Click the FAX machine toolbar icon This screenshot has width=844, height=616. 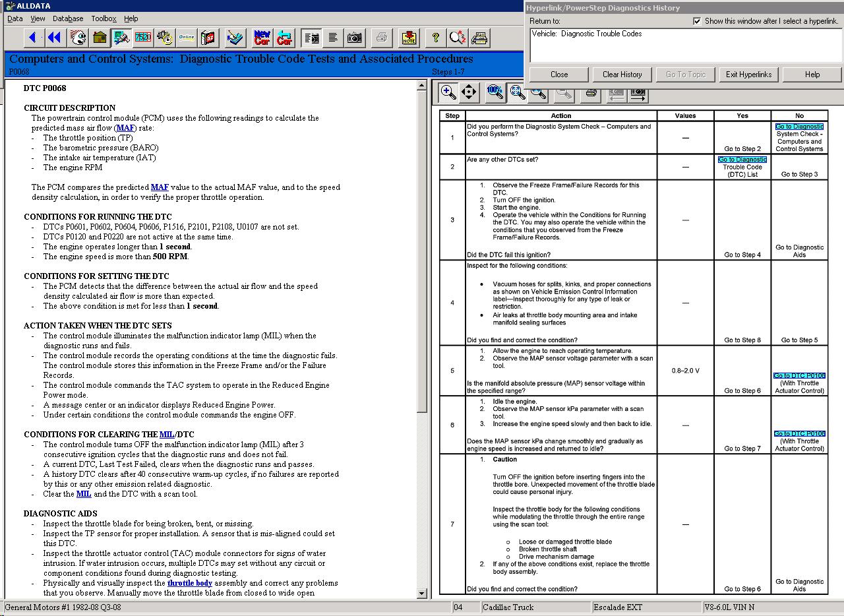pyautogui.click(x=479, y=38)
